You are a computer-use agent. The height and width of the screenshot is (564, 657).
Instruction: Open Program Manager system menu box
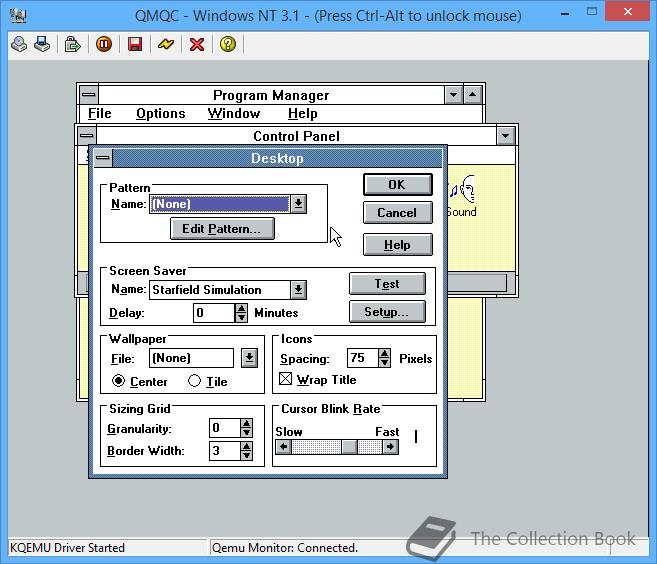click(x=88, y=95)
